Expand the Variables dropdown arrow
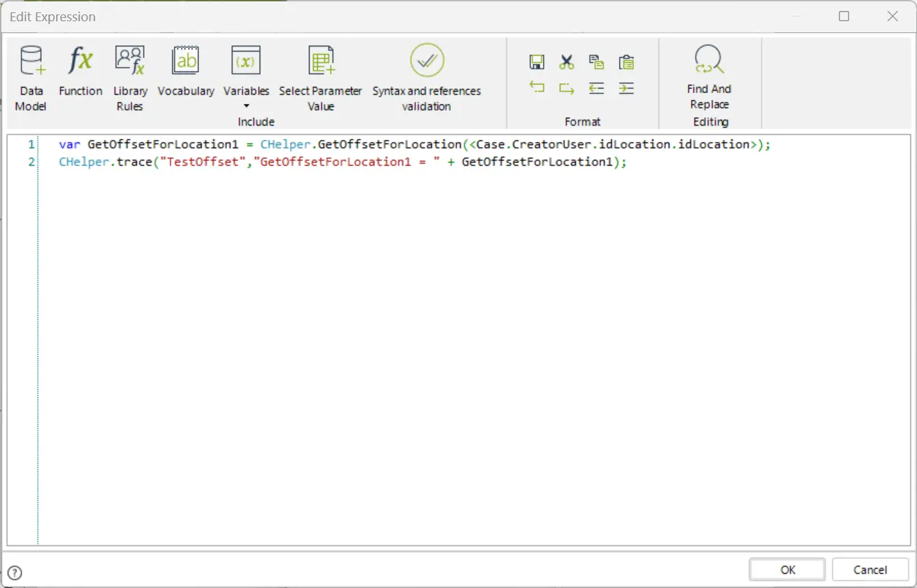The width and height of the screenshot is (917, 588). pyautogui.click(x=246, y=106)
